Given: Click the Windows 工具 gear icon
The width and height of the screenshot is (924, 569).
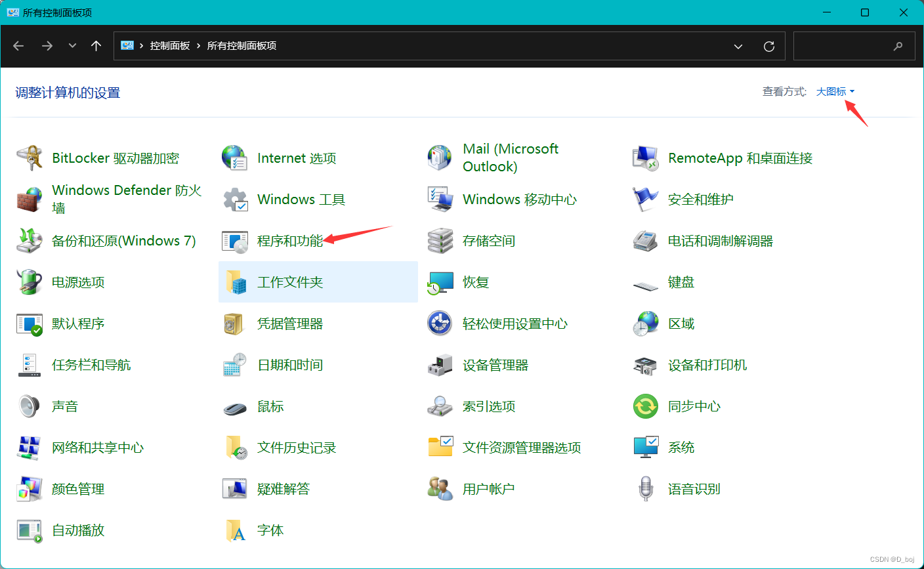Looking at the screenshot, I should coord(234,200).
